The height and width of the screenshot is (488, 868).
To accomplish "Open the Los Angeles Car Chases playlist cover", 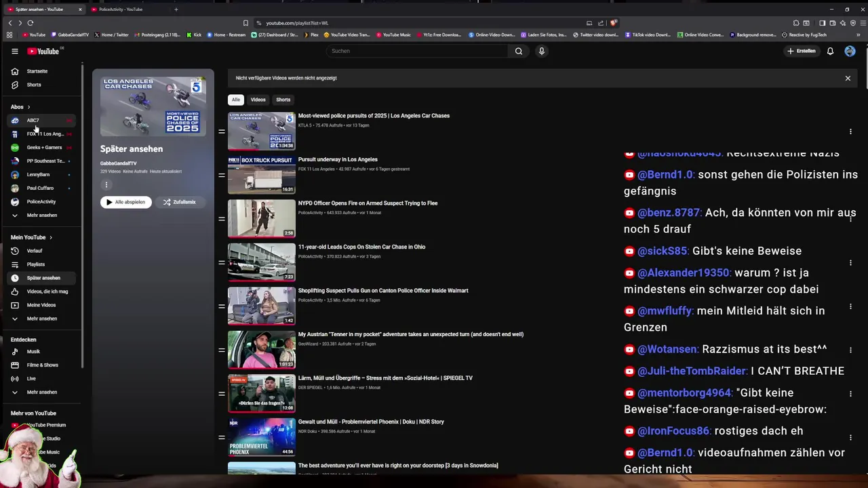I will coord(153,106).
